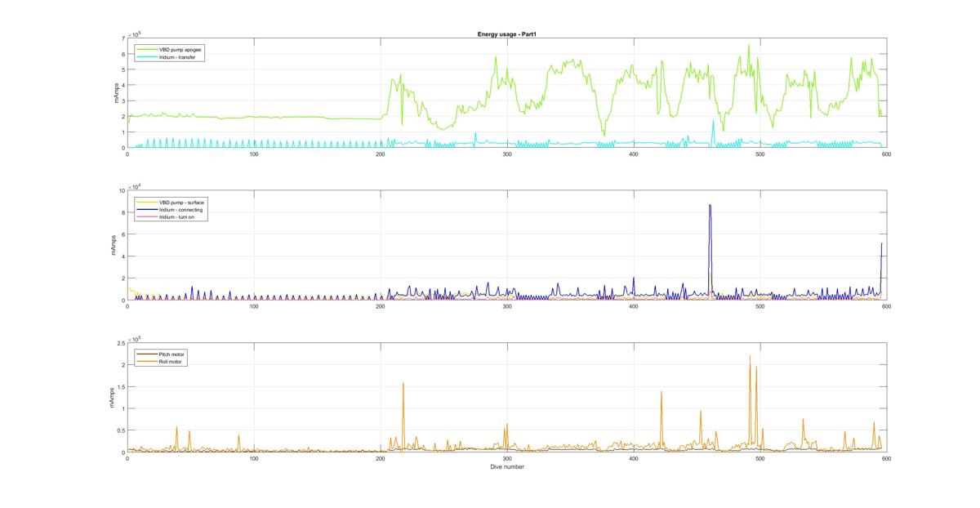
Task: Select 'Iridium - transfer' legend entry
Action: [177, 57]
